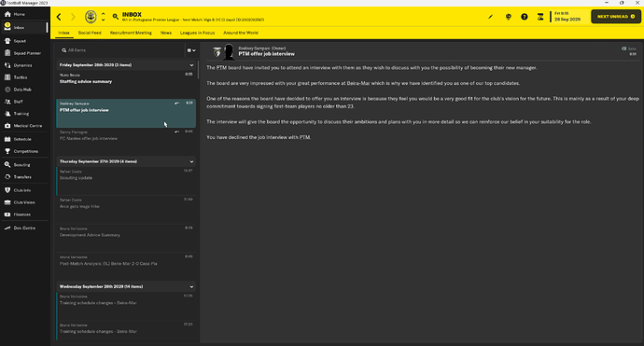The image size is (644, 346).
Task: Click the search magnifier beside Inbox title
Action: pyautogui.click(x=116, y=17)
